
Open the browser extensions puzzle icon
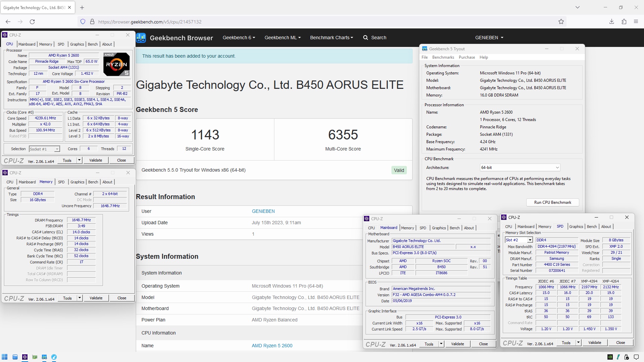624,22
